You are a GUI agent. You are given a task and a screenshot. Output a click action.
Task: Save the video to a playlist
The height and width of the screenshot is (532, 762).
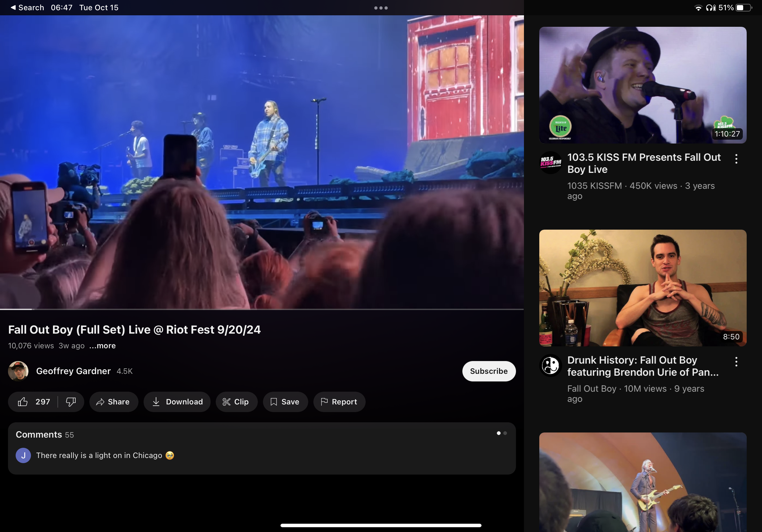pos(285,402)
